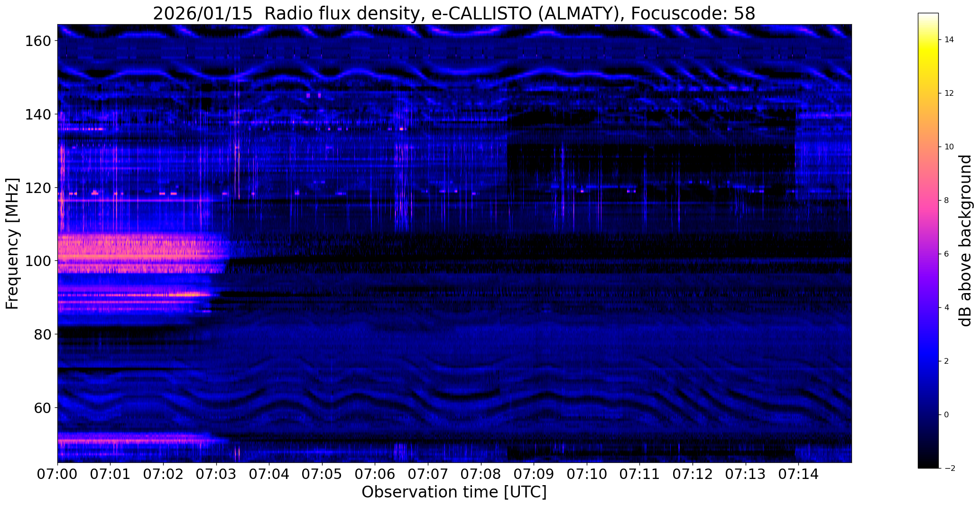Click the vertical color scale bar
This screenshot has height=506, width=980.
(928, 240)
